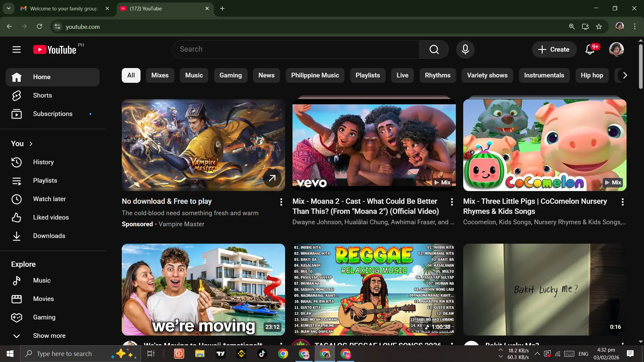Open the YouTube account avatar menu

(616, 50)
